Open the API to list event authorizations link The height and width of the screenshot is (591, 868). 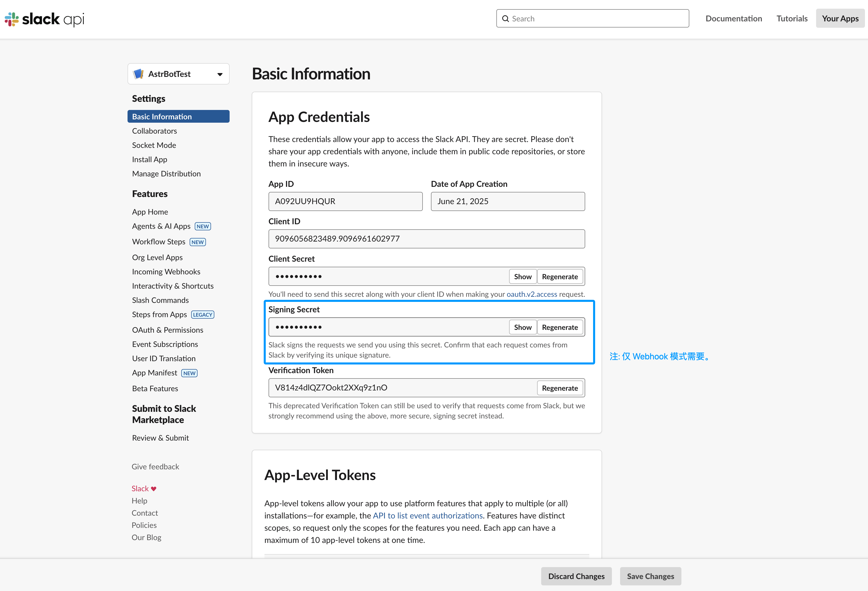(x=428, y=516)
